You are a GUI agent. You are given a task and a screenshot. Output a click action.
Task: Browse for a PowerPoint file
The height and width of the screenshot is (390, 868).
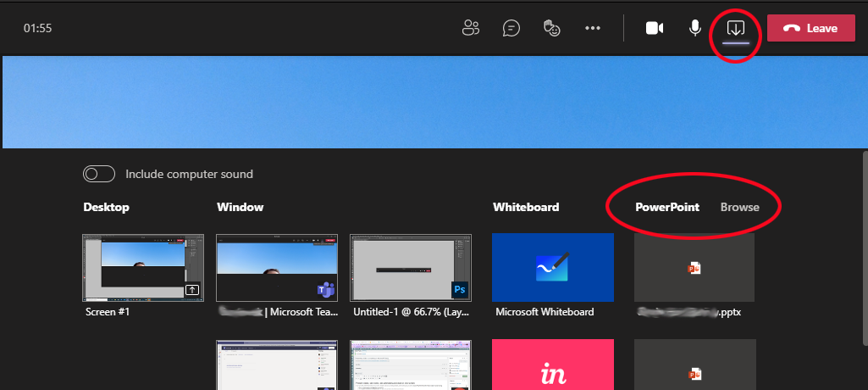pyautogui.click(x=739, y=207)
